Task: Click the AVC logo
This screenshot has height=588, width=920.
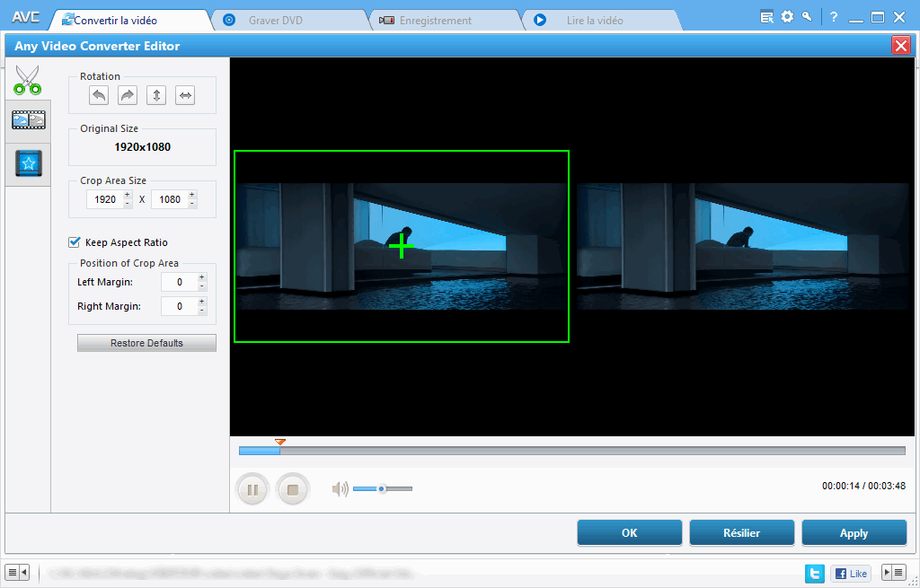Action: pyautogui.click(x=26, y=16)
